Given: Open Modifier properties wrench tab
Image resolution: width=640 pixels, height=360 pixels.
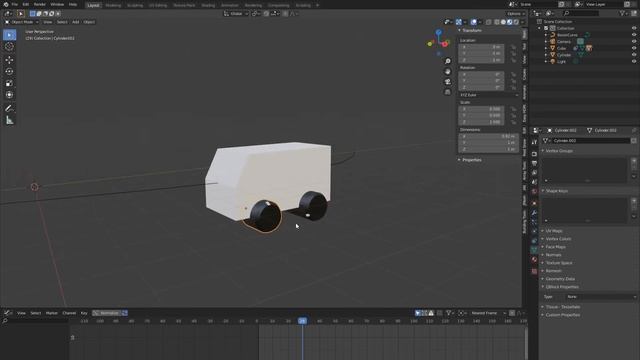Looking at the screenshot, I should tap(534, 213).
